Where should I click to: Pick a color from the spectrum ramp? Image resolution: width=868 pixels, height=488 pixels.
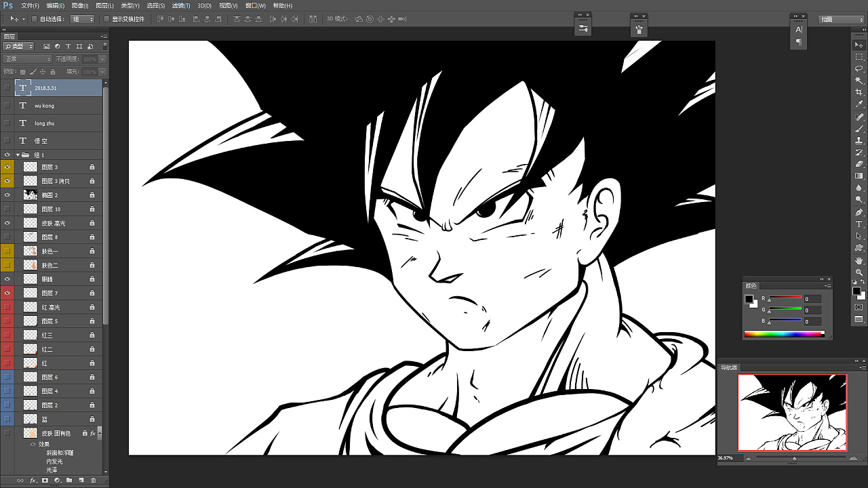click(x=785, y=333)
